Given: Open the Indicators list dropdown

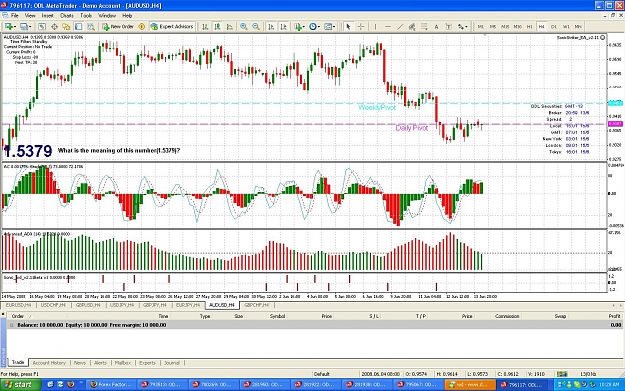Looking at the screenshot, I should [x=299, y=27].
